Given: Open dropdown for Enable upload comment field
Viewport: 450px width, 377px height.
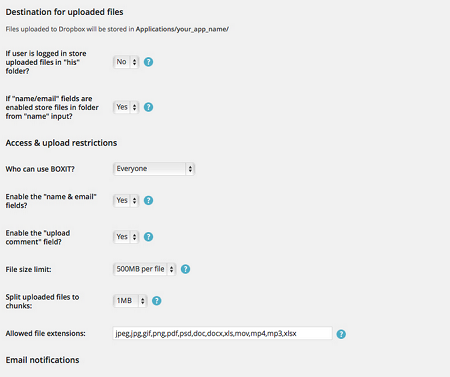Looking at the screenshot, I should pos(126,237).
